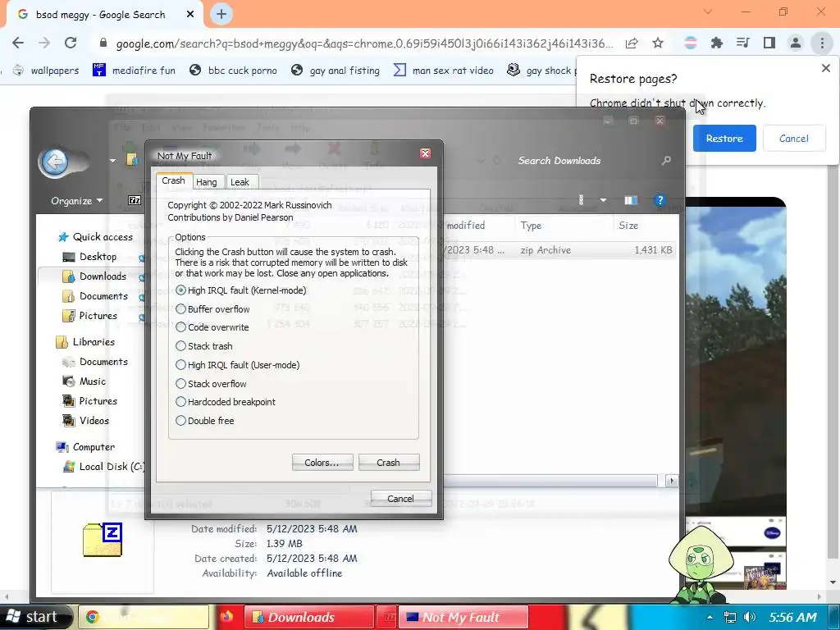840x630 pixels.
Task: Open the volume icon in system tray
Action: [x=750, y=617]
